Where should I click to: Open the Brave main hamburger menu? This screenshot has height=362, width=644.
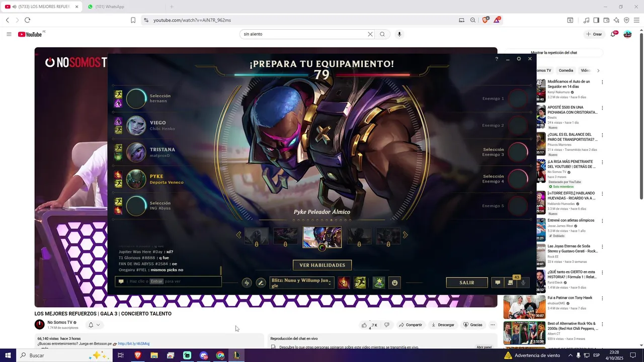click(636, 20)
